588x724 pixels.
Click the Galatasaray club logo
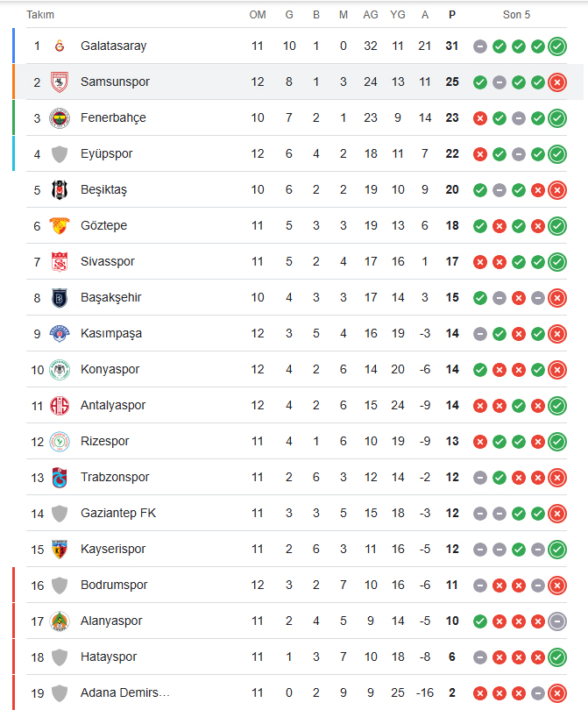click(x=60, y=46)
